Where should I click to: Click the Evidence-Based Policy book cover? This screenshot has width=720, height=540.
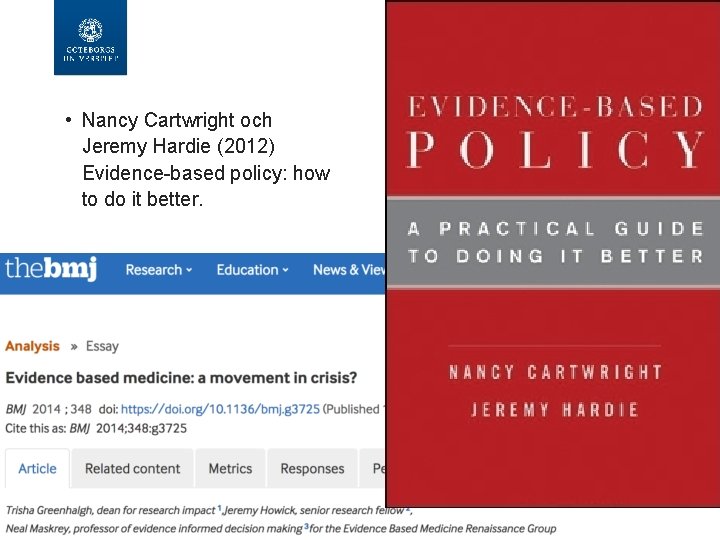553,253
